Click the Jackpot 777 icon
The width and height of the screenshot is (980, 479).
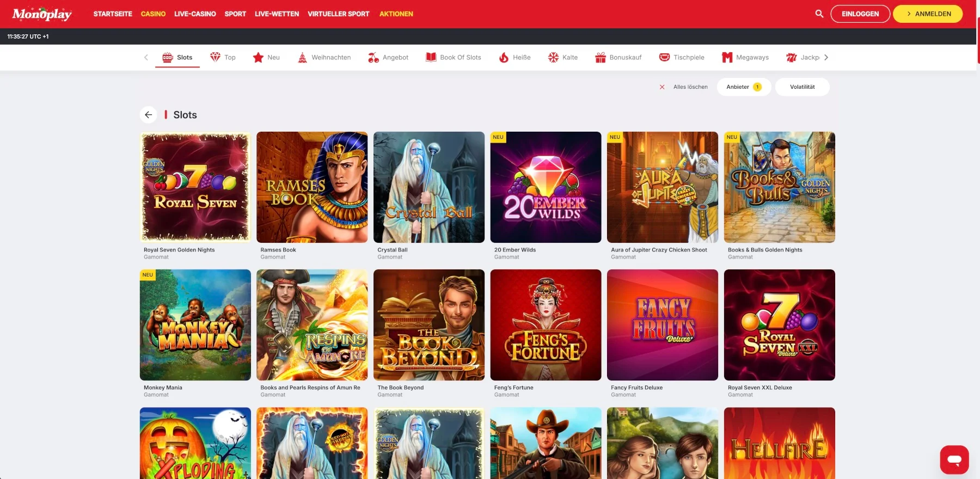[x=792, y=57]
